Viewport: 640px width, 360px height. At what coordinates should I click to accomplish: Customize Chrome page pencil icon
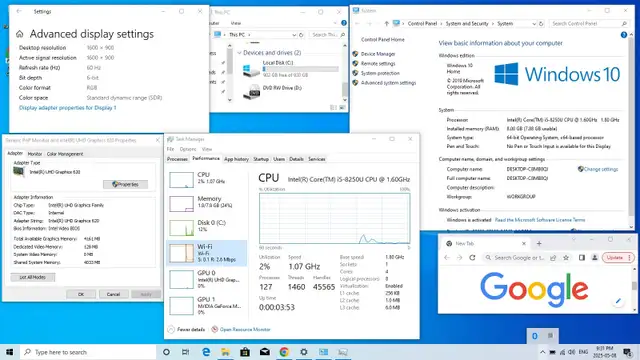(x=618, y=301)
